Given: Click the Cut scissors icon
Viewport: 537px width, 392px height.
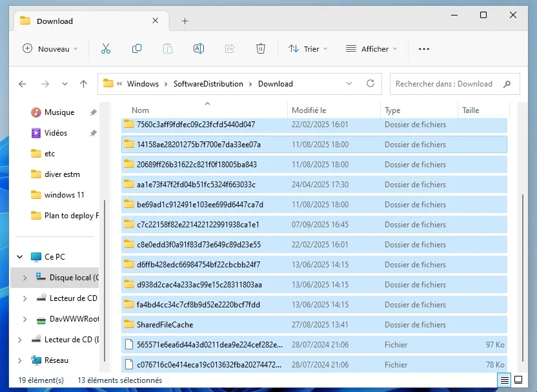Looking at the screenshot, I should click(x=106, y=48).
